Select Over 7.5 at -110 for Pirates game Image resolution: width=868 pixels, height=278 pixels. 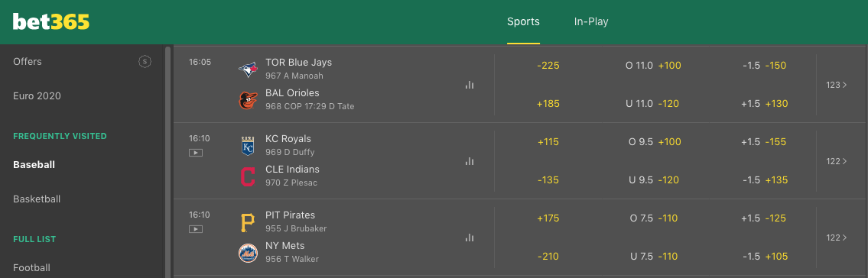click(654, 218)
